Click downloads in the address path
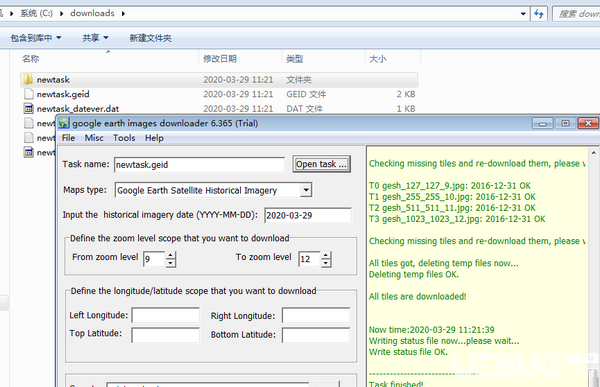The height and width of the screenshot is (387, 600). click(92, 13)
